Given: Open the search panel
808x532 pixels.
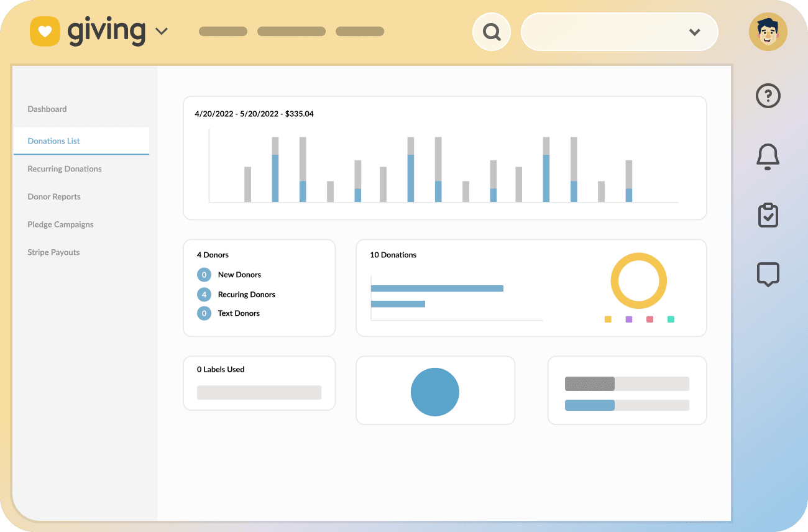Looking at the screenshot, I should (492, 31).
